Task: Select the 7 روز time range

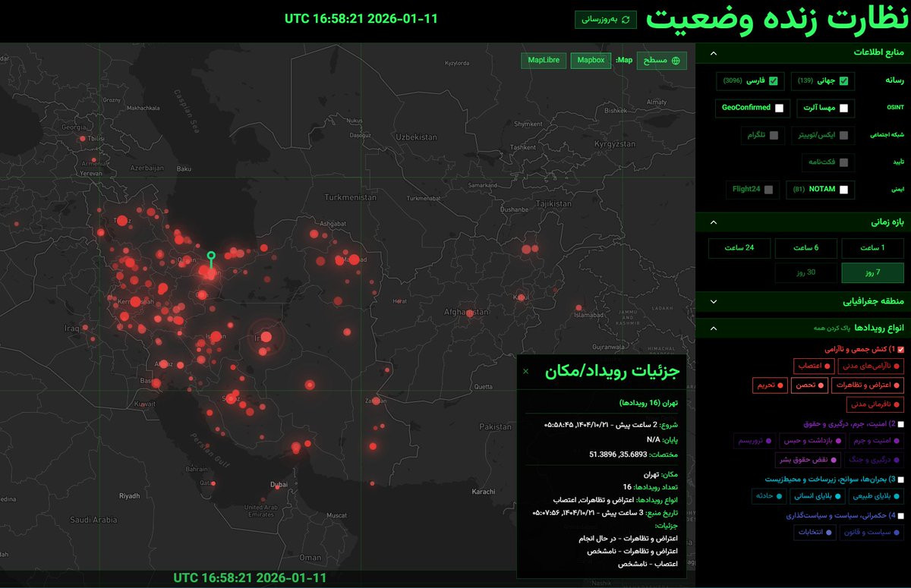Action: (x=873, y=272)
